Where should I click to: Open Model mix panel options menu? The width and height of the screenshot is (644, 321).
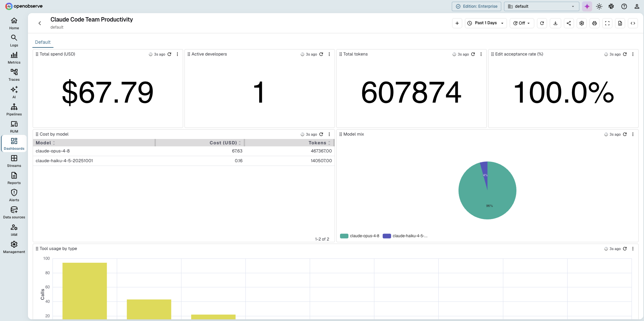click(633, 134)
